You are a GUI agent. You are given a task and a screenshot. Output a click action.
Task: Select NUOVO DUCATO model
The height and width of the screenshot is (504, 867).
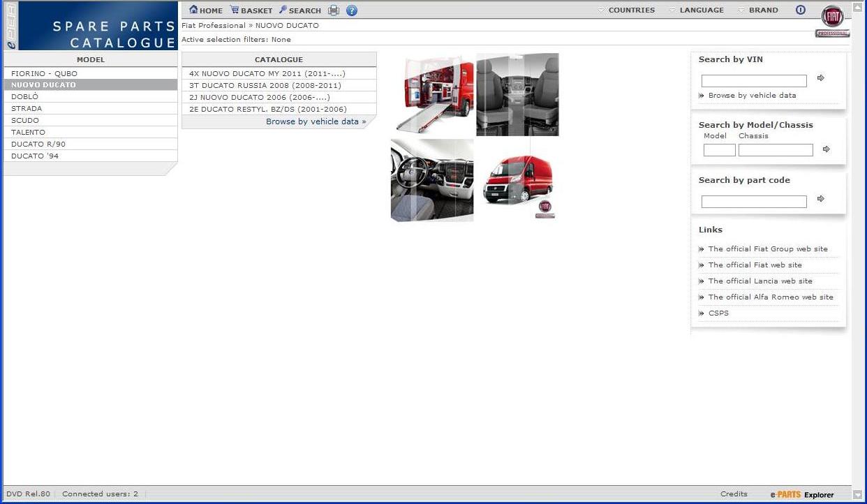click(x=91, y=85)
